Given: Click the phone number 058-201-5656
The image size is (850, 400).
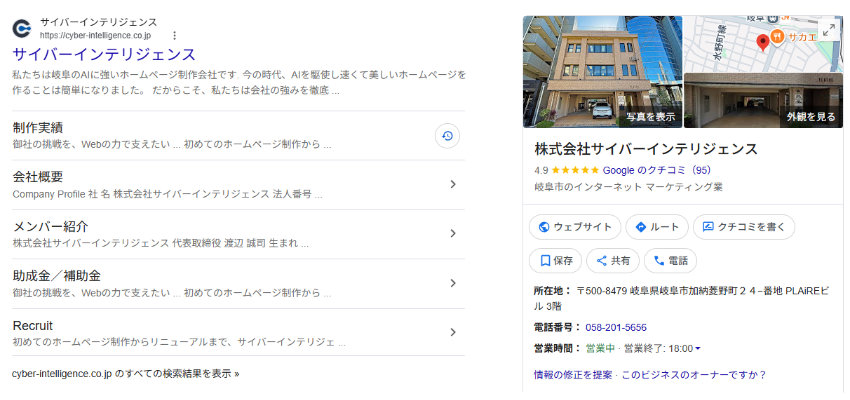Looking at the screenshot, I should coord(616,327).
